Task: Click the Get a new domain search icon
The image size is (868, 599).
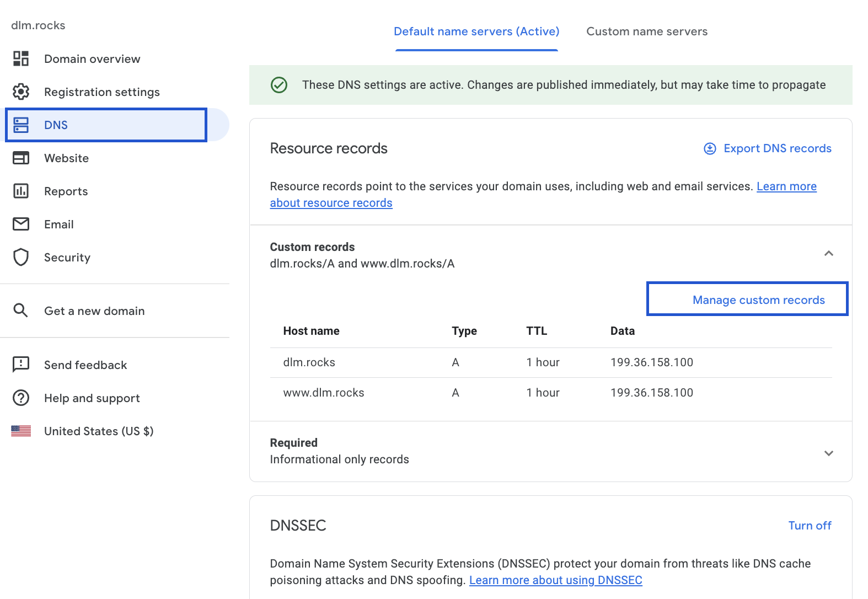Action: point(20,311)
